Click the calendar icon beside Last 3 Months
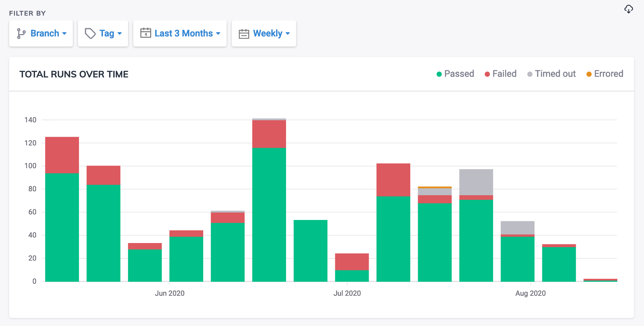Viewport: 644px width, 326px height. click(x=146, y=33)
